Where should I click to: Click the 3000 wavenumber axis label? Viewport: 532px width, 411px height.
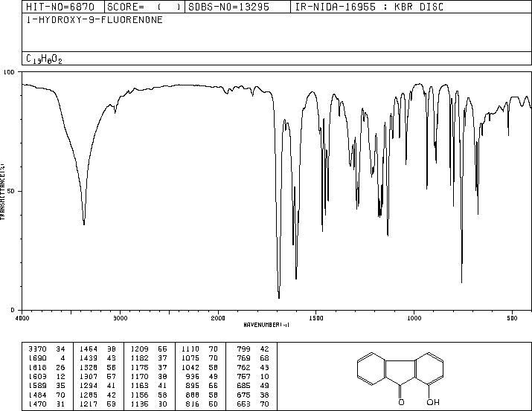[x=120, y=318]
